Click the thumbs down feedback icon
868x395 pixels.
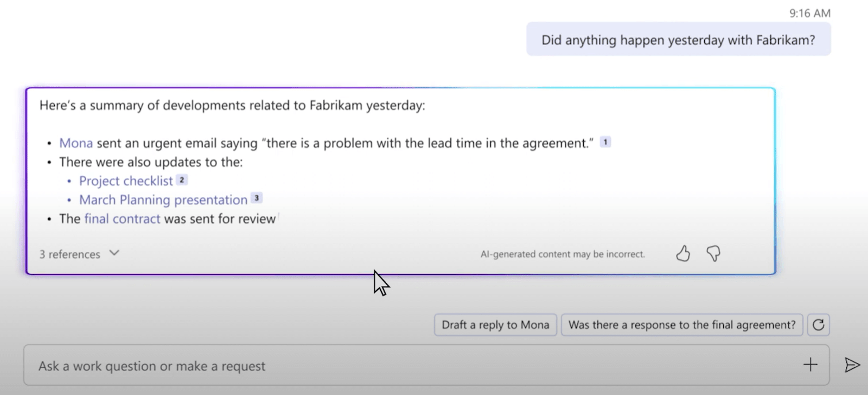click(x=714, y=253)
